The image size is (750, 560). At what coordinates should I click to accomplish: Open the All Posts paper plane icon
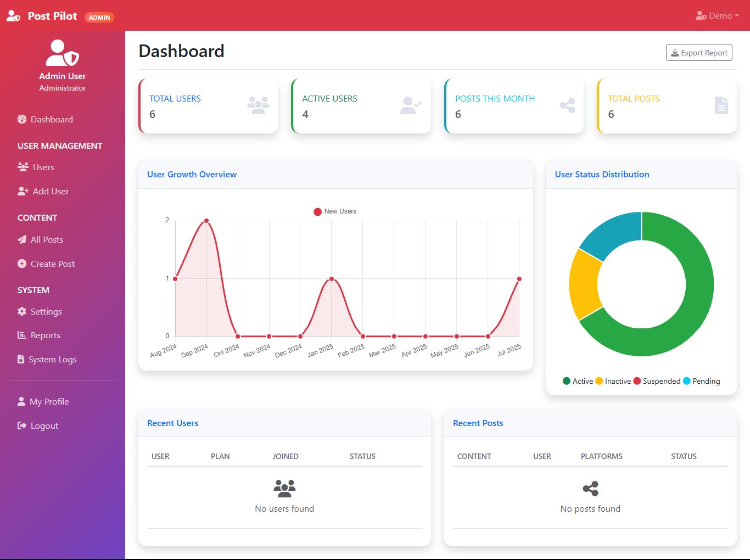[x=22, y=239]
